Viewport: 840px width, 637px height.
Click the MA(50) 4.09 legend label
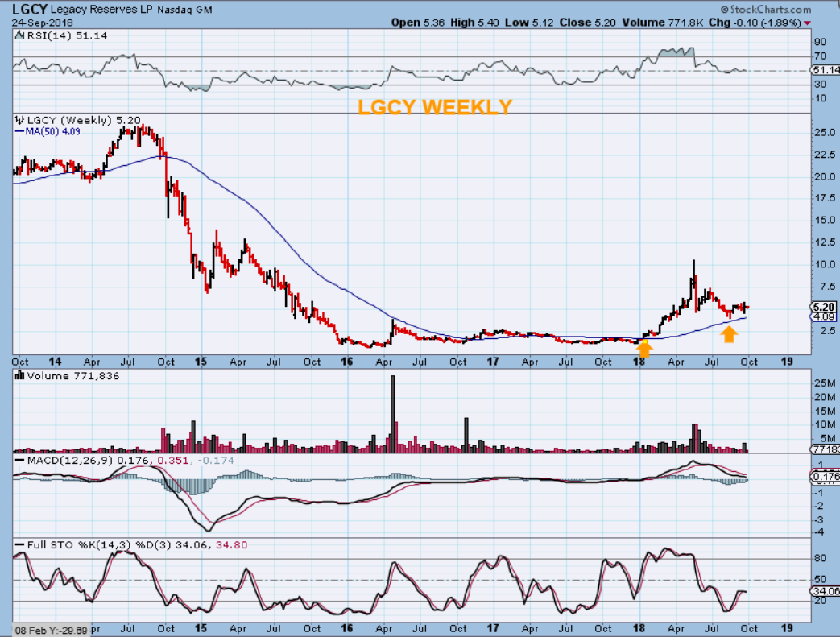point(53,131)
